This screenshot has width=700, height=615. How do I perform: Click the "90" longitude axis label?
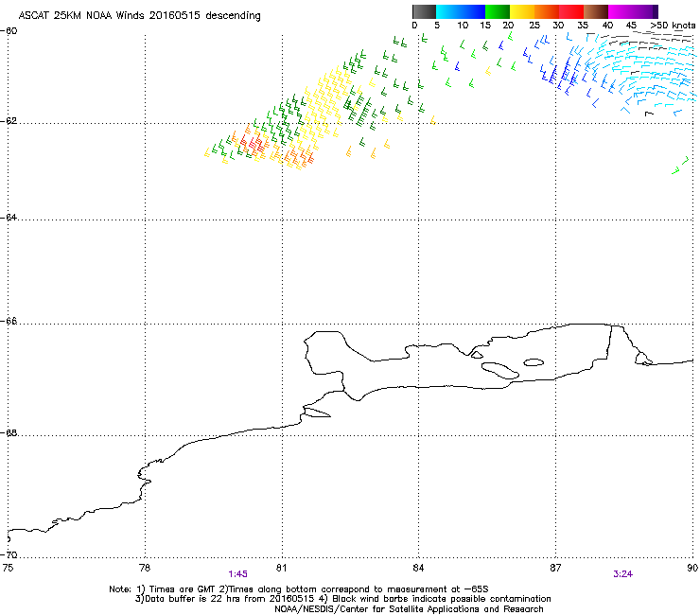[x=692, y=568]
